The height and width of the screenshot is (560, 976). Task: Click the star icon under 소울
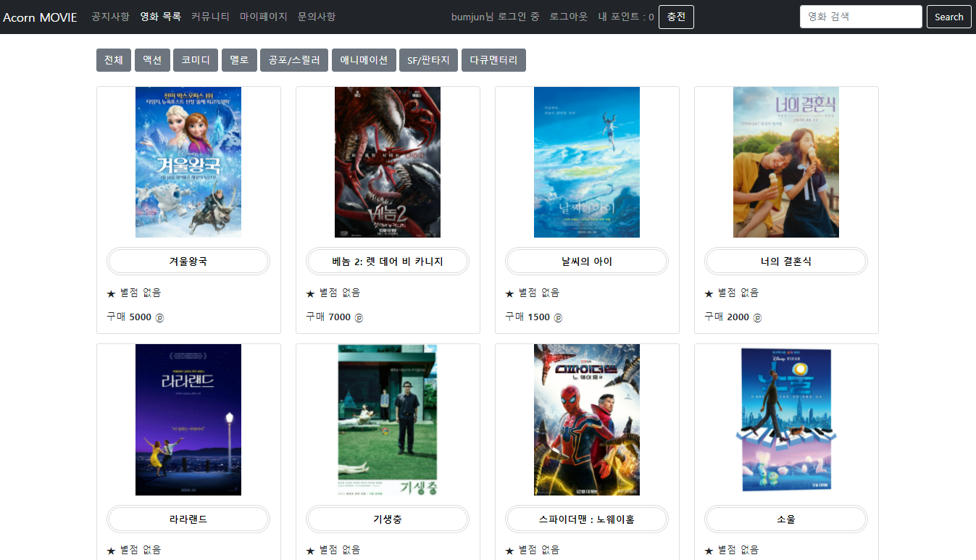[709, 551]
